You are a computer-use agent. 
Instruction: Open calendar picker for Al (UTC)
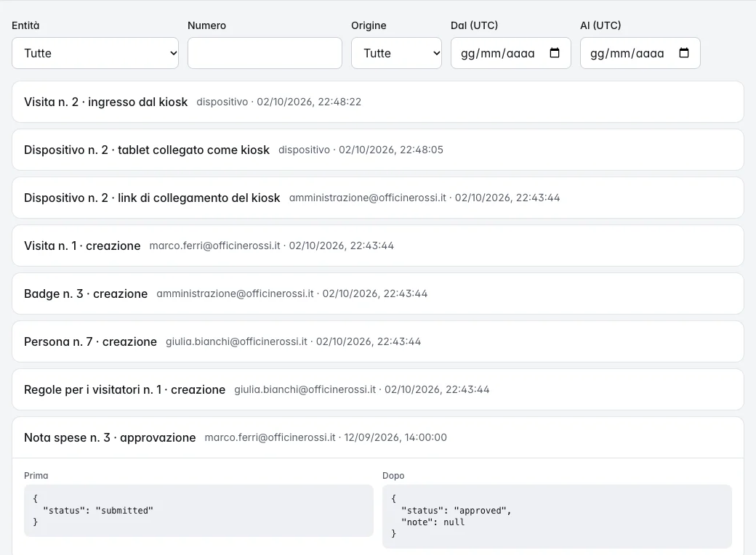684,53
